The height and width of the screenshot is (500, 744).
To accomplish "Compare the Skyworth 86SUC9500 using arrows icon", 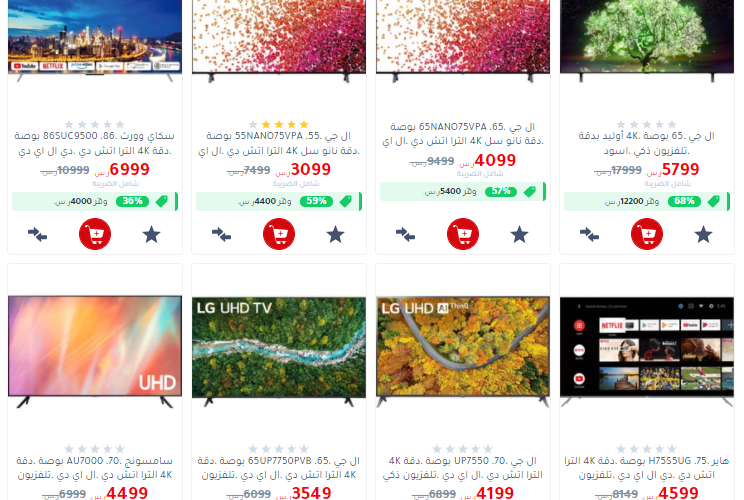I will [x=37, y=234].
